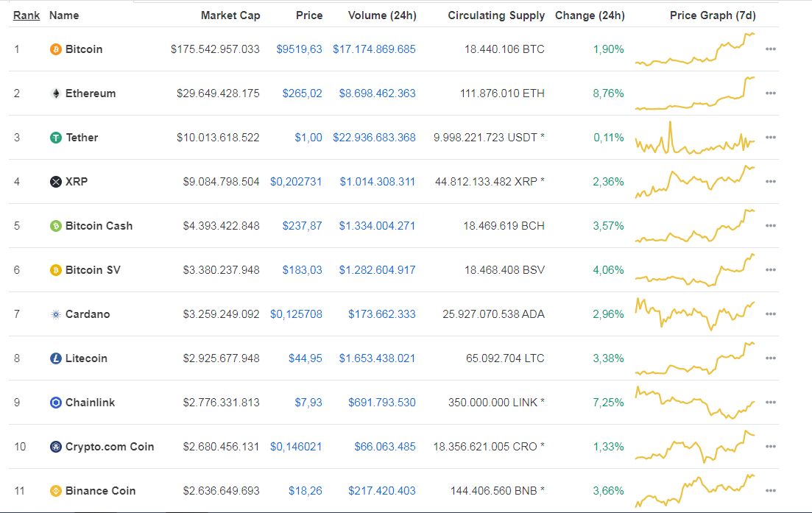Sort by Circulating Supply header
This screenshot has width=812, height=513.
pyautogui.click(x=496, y=15)
